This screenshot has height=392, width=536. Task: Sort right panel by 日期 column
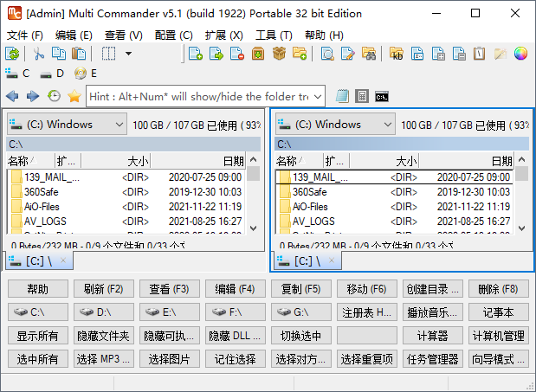(466, 160)
